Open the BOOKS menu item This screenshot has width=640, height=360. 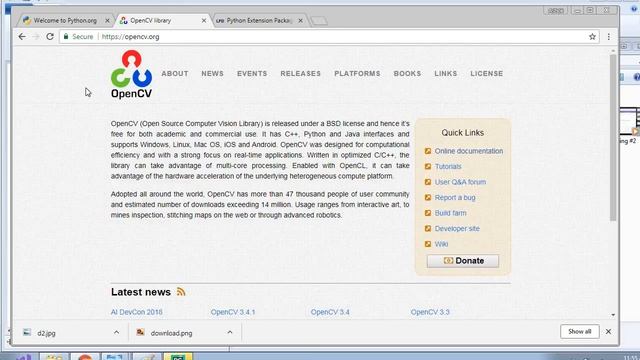[407, 73]
